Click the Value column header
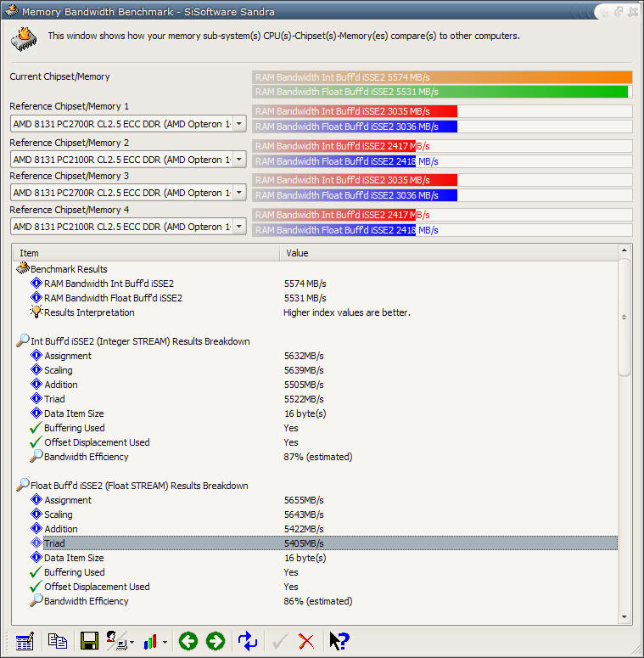Viewport: 644px width, 658px height. [x=449, y=253]
